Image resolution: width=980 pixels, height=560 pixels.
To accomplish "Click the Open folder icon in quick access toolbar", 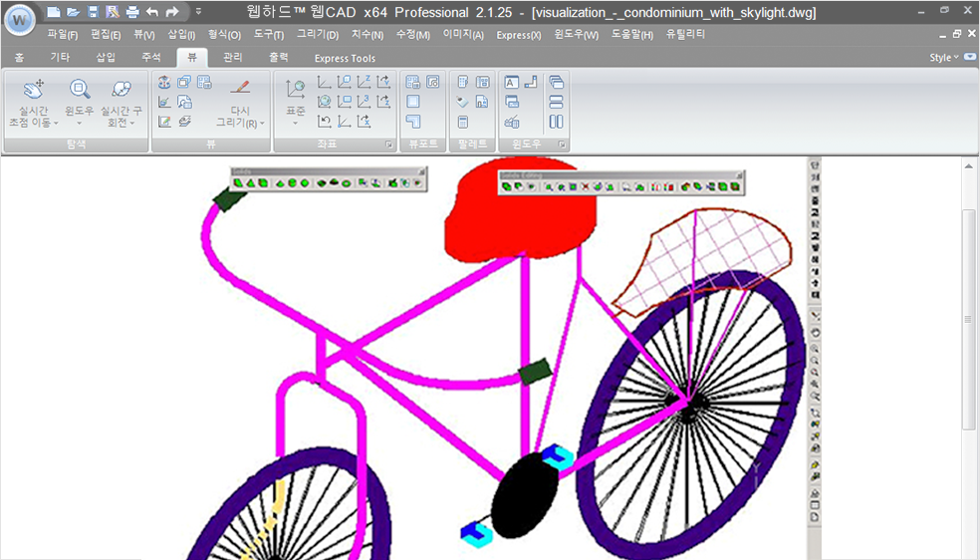I will 73,11.
